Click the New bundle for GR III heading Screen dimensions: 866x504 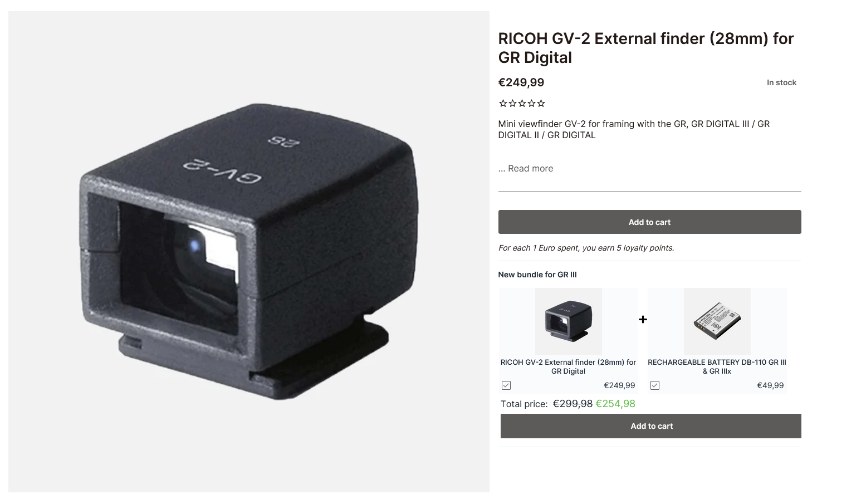pos(537,275)
